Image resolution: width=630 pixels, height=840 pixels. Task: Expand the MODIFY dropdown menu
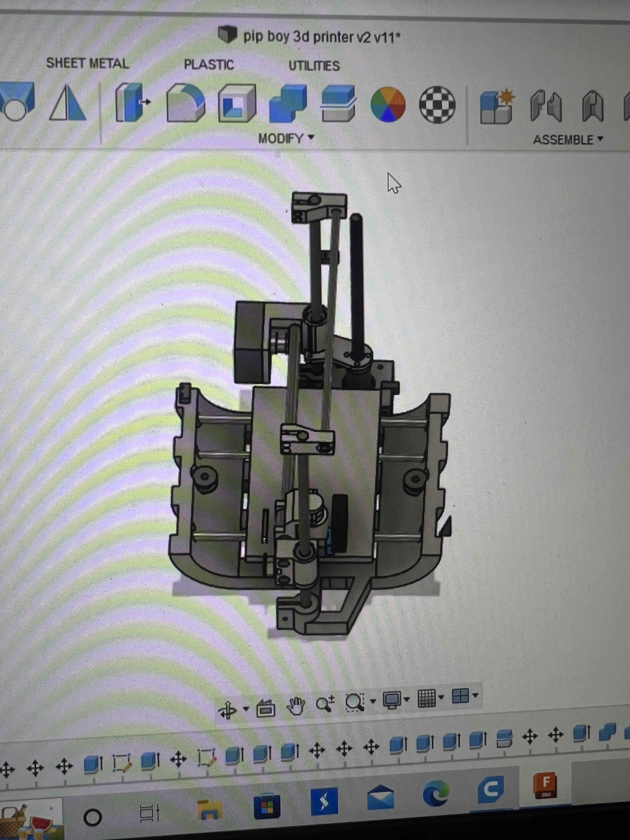(x=286, y=138)
